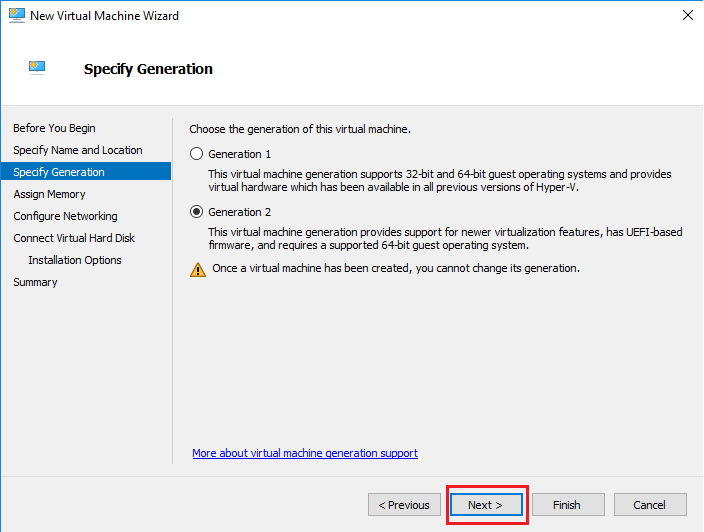Go to the Before You Begin step
704x532 pixels.
pos(54,128)
